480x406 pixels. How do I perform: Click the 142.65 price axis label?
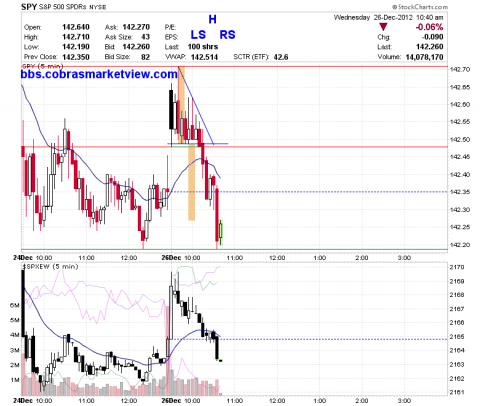(x=460, y=87)
